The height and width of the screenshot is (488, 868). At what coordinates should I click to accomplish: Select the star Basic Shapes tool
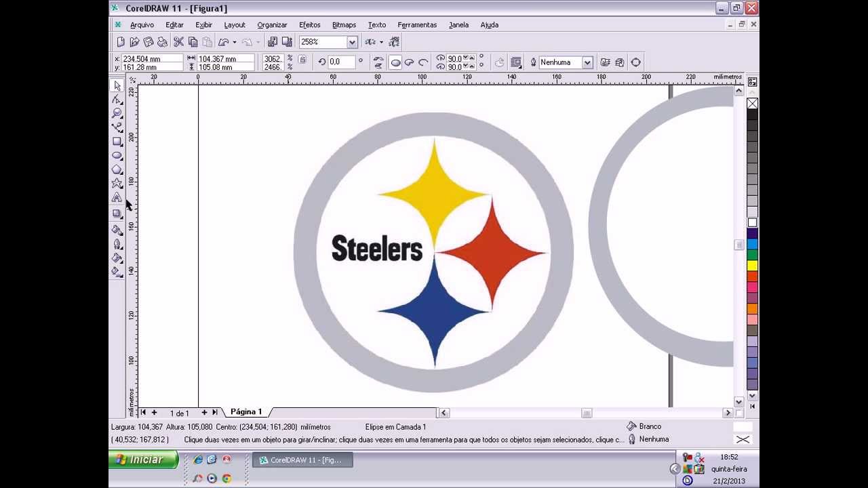click(117, 184)
